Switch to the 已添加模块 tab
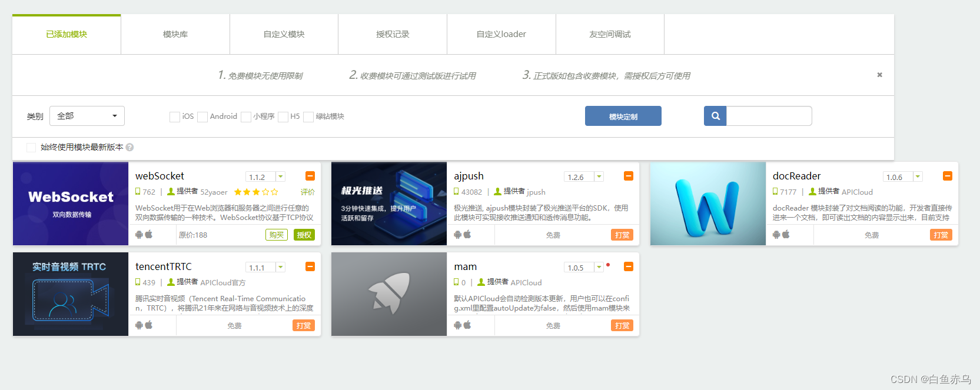This screenshot has width=980, height=390. point(67,34)
